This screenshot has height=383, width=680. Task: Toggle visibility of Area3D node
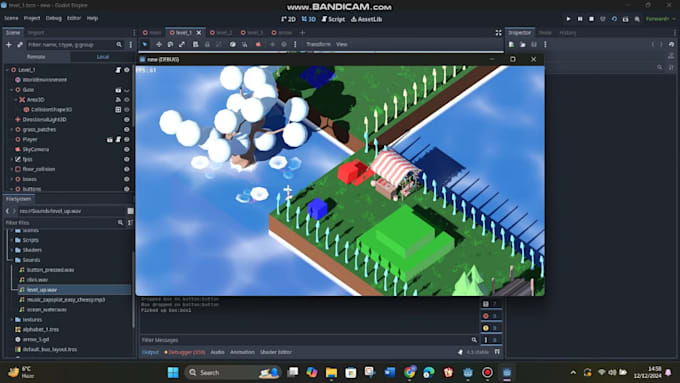(127, 100)
